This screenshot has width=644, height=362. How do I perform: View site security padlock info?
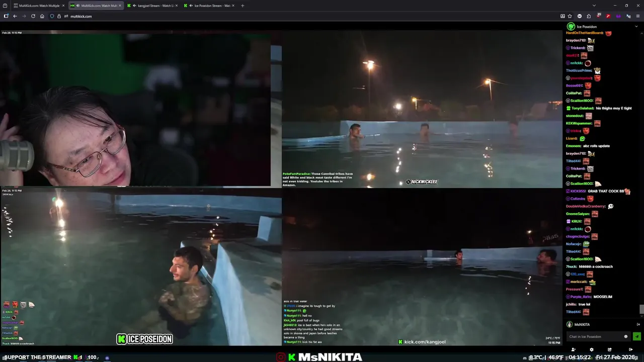click(59, 16)
